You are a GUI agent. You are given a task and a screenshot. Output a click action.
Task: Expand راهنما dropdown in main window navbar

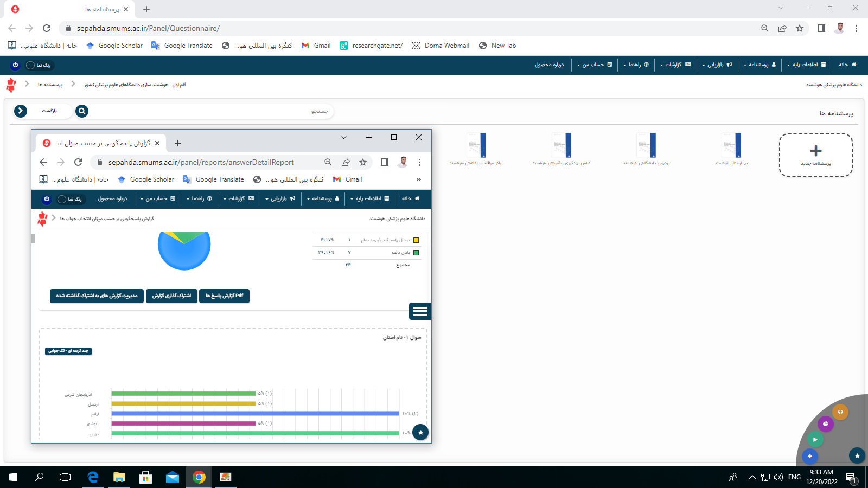coord(636,65)
